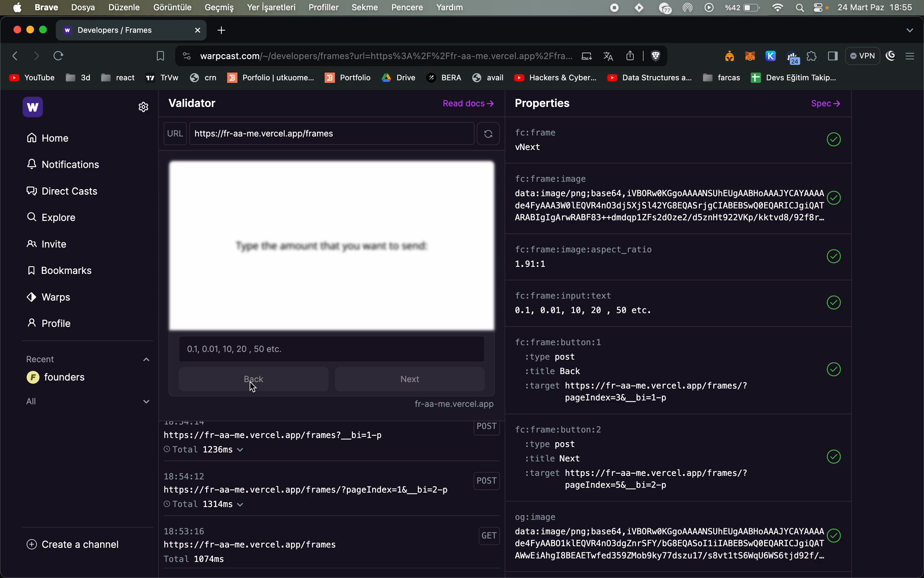Open a new browser tab
The image size is (924, 578).
(x=221, y=30)
